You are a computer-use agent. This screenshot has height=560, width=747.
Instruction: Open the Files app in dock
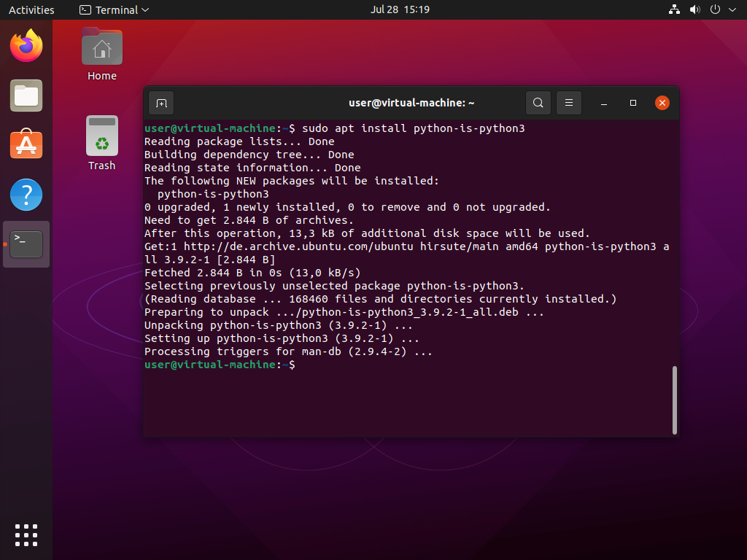(x=26, y=96)
